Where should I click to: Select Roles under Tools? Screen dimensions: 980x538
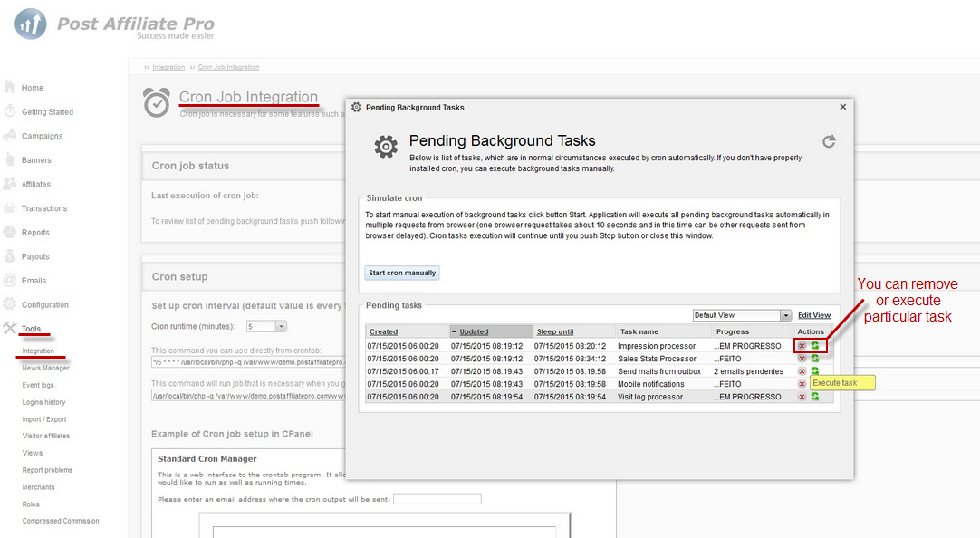click(x=31, y=504)
